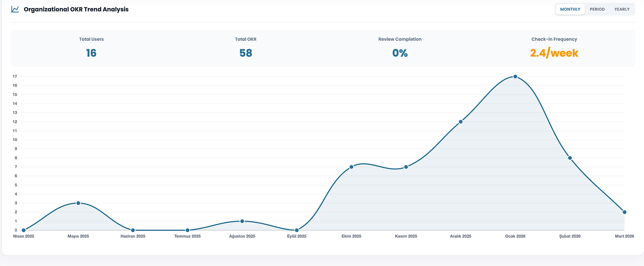Click the y-axis label 12
This screenshot has height=266, width=644.
tap(15, 122)
